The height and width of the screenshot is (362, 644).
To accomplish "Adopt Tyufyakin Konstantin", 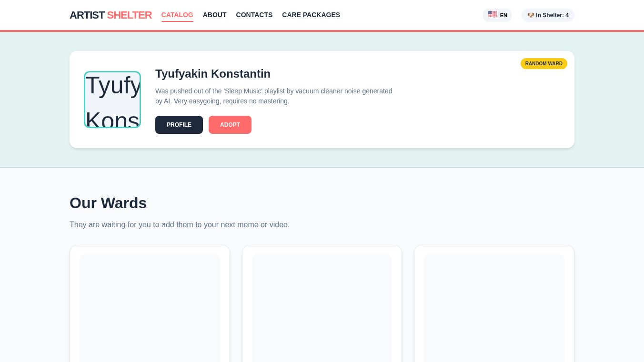I will click(230, 125).
